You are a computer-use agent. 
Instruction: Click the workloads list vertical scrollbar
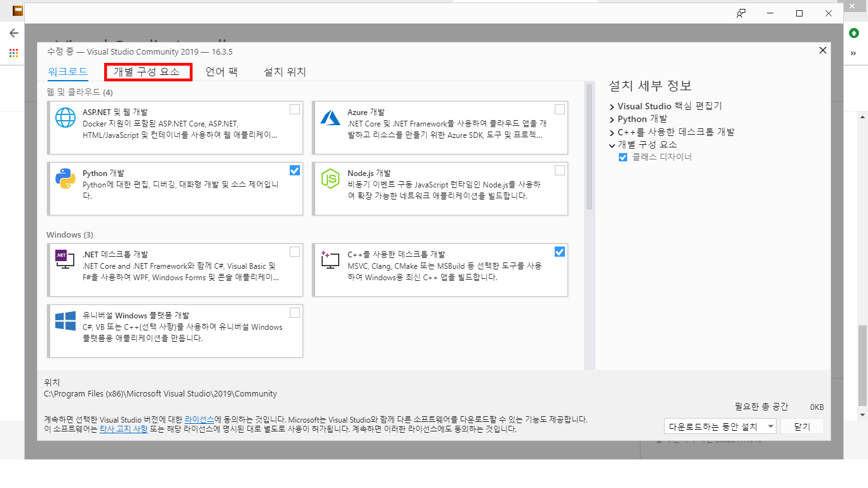click(589, 146)
